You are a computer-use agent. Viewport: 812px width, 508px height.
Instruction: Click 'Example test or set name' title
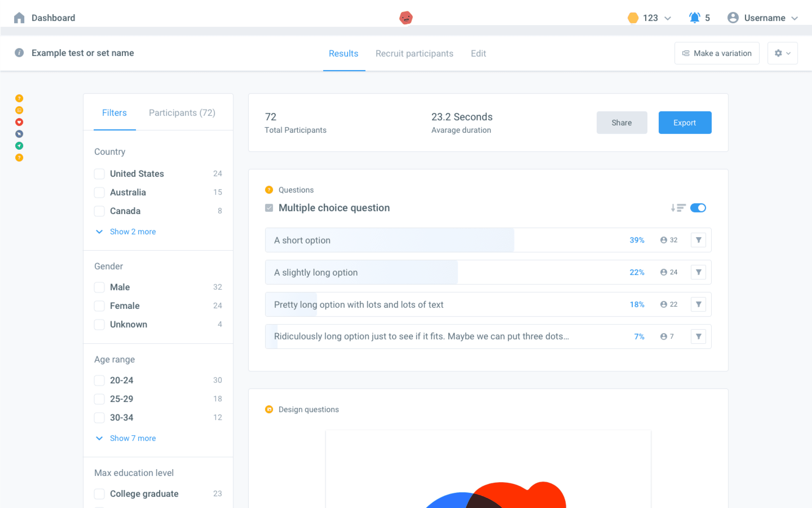tap(83, 53)
